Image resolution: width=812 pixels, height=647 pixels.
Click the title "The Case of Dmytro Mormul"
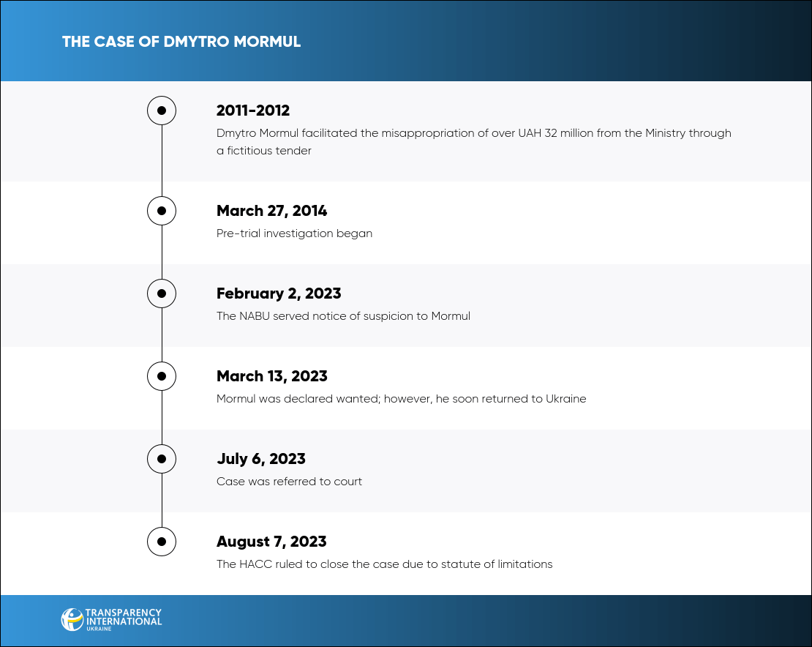click(x=181, y=42)
